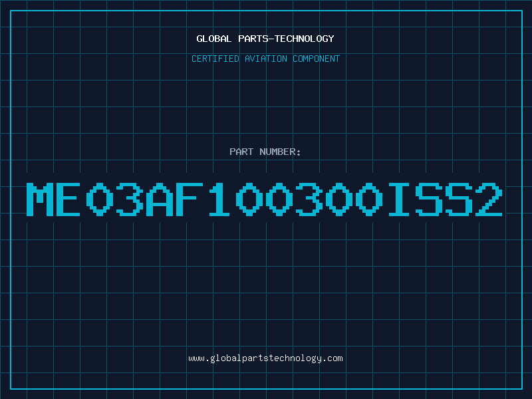532x399 pixels.
Task: Open the www.globalpartstechnology.com link
Action: [x=265, y=358]
